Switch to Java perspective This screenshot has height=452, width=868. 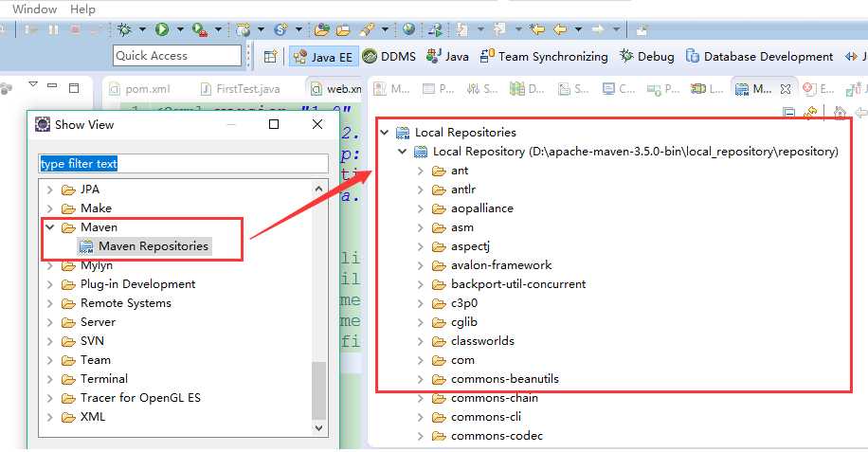coord(448,57)
